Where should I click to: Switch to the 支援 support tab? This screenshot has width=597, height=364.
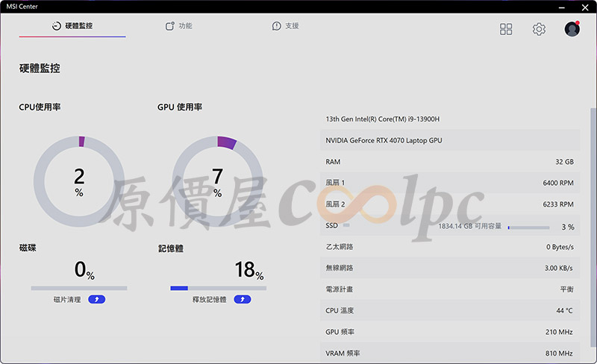tap(285, 26)
